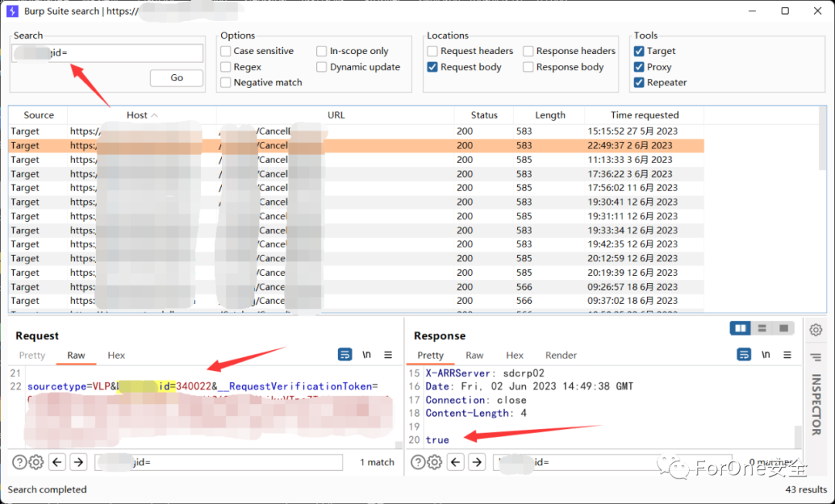Switch Response view to Pretty tab
835x504 pixels.
click(431, 356)
